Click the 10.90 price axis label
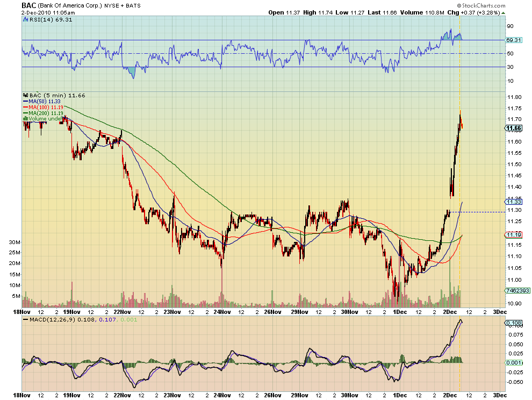532x400 pixels. tap(514, 303)
